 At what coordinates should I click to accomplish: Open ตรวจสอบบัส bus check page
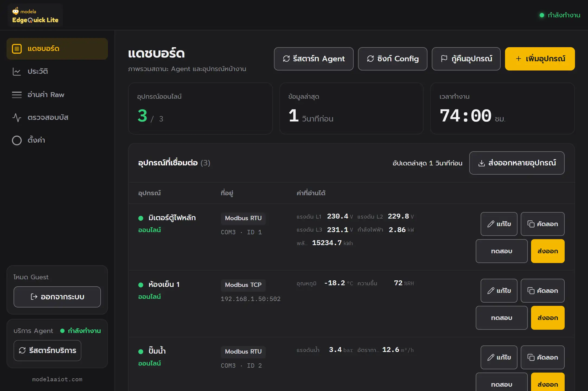coord(57,117)
